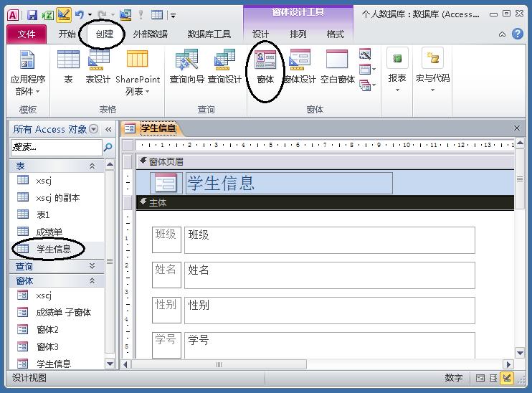Click the Access application icon in title bar
The width and height of the screenshot is (532, 393).
tap(13, 15)
